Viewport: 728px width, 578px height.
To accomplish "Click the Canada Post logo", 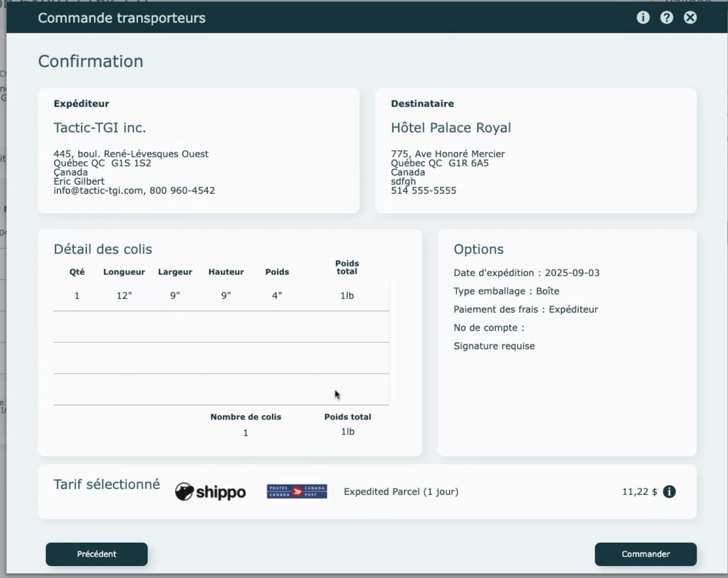I will click(297, 491).
